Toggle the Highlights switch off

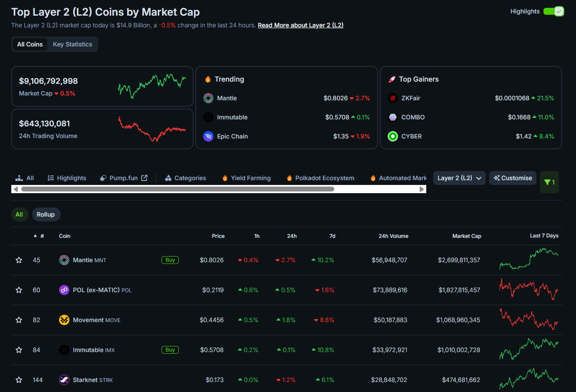click(553, 11)
